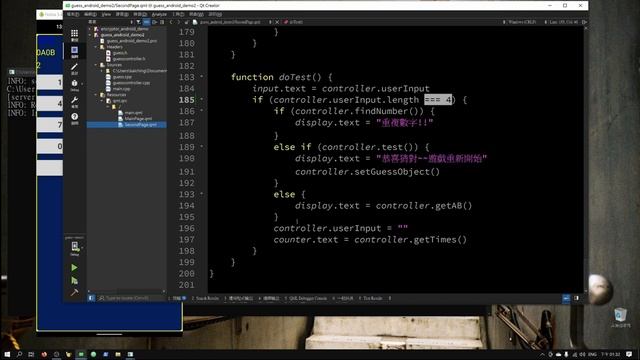Open the Issues output pane tab
640x360 pixels.
click(177, 298)
